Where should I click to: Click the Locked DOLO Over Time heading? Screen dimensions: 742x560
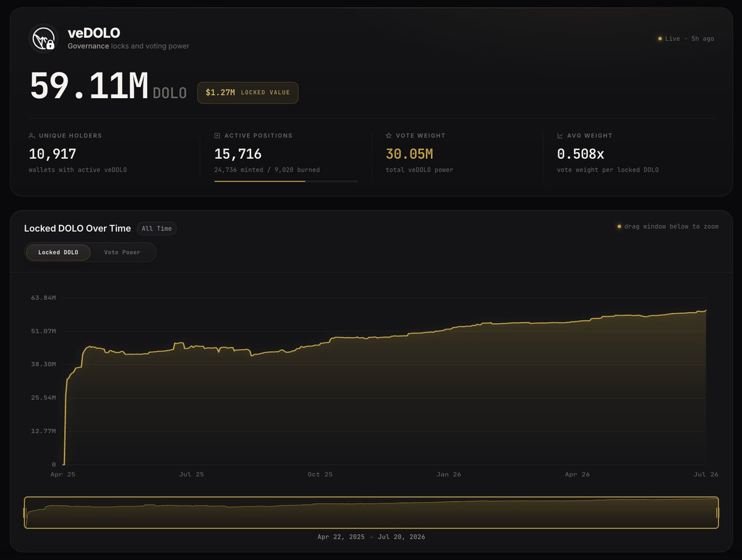77,229
